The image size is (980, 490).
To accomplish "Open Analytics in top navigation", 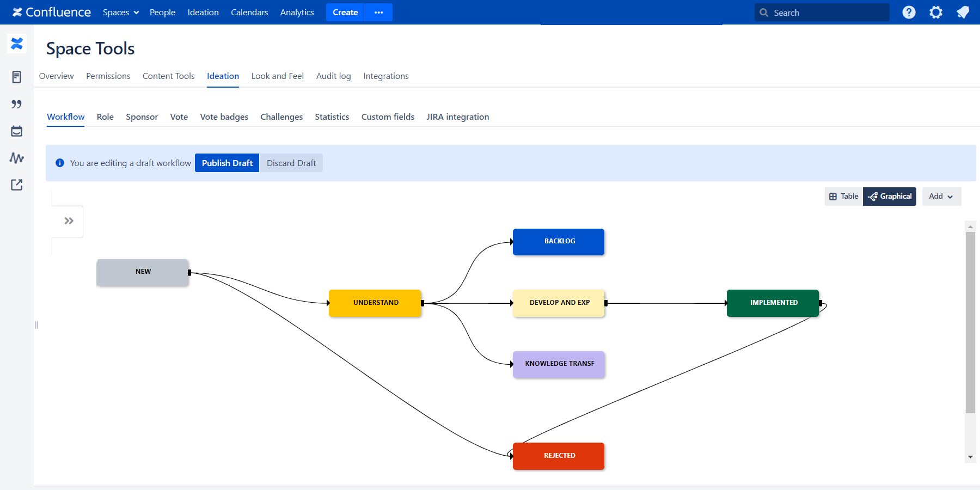I will pos(297,12).
